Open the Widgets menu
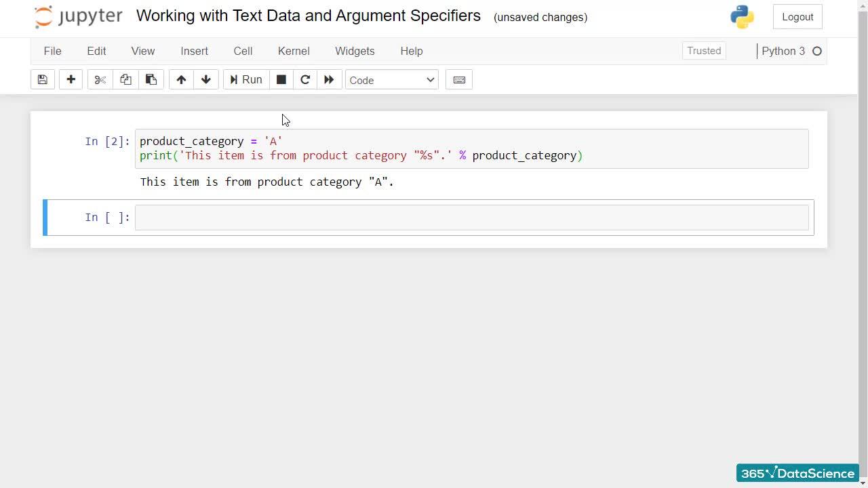The width and height of the screenshot is (868, 488). coord(355,51)
